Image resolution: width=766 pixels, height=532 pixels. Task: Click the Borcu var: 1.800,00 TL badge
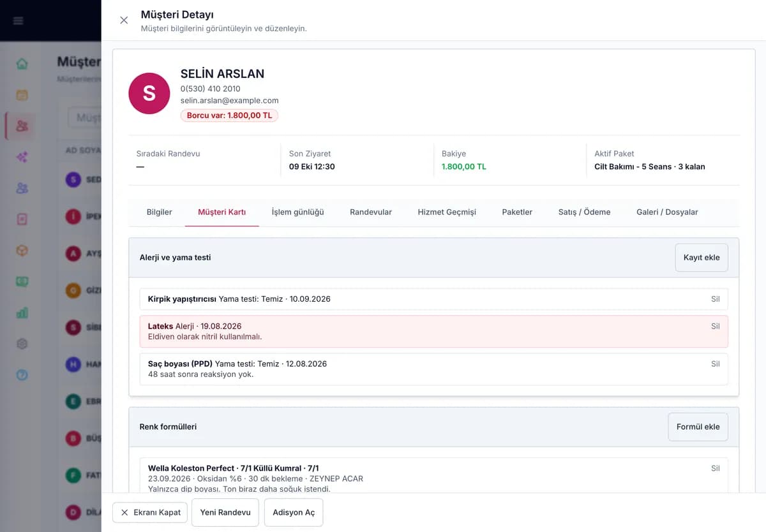pyautogui.click(x=229, y=115)
